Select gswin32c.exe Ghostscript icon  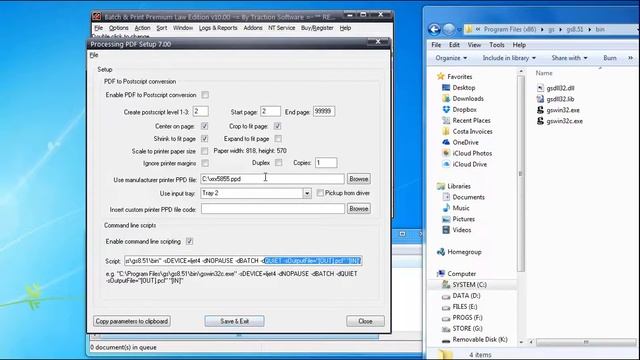click(540, 121)
